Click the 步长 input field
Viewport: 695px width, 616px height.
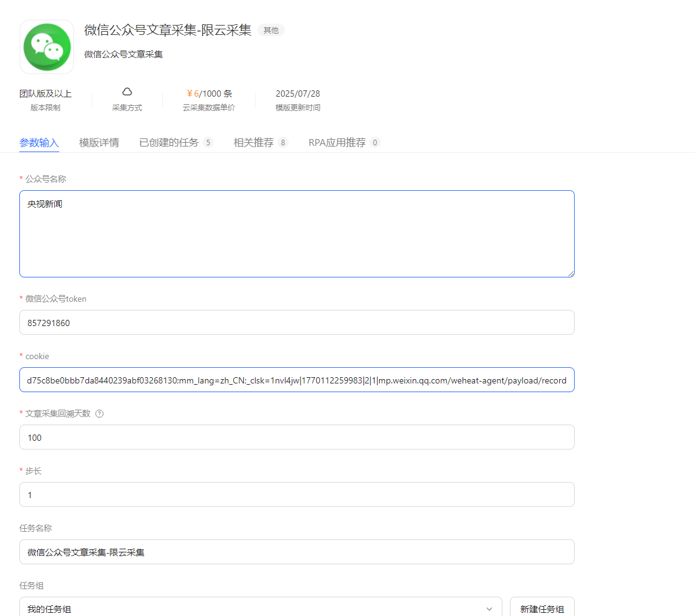[297, 494]
